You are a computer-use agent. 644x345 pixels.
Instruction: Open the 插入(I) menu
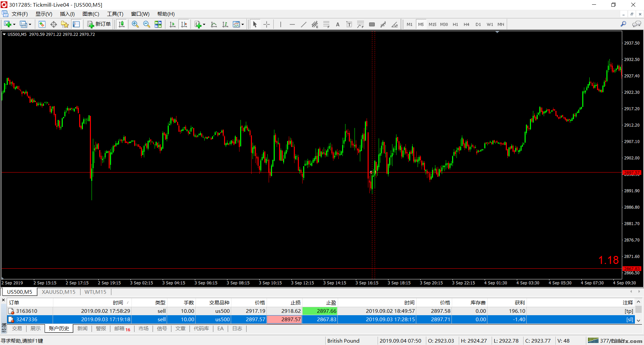click(x=67, y=14)
